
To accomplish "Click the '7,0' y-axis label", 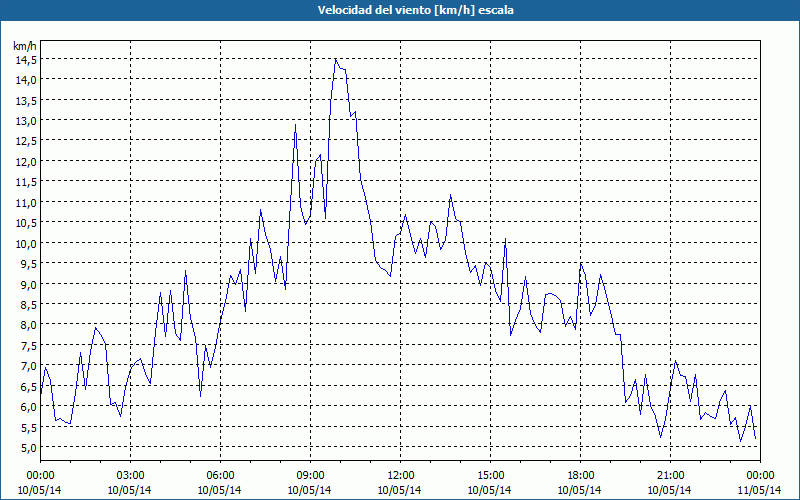I will click(x=29, y=366).
